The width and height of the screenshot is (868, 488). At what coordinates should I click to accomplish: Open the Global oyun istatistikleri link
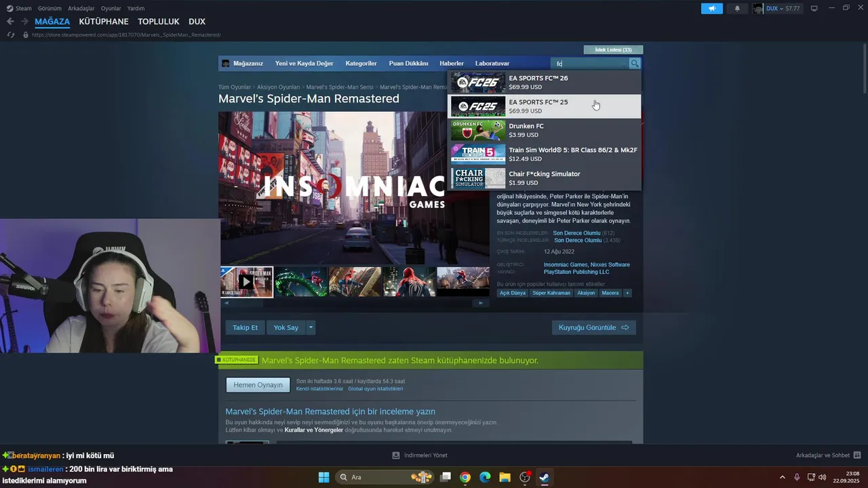pyautogui.click(x=375, y=388)
